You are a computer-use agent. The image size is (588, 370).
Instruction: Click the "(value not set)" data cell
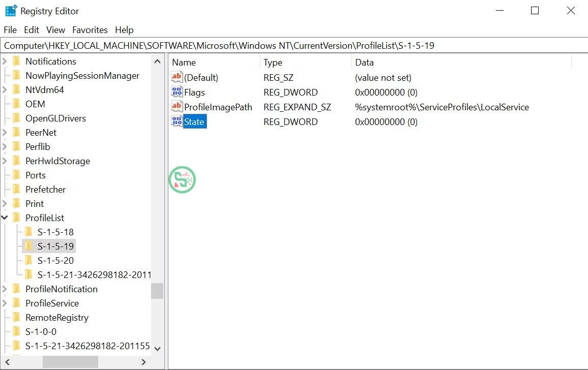coord(383,78)
